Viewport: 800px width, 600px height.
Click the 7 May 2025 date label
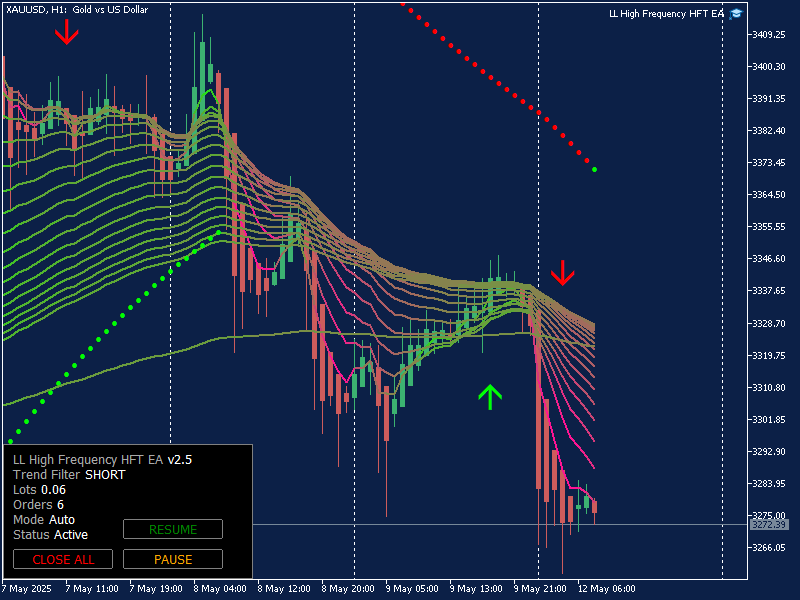27,589
